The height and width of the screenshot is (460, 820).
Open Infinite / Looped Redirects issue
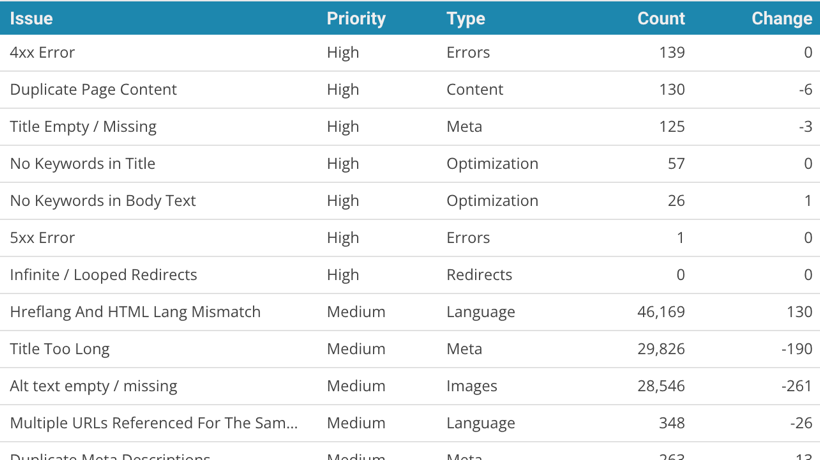coord(103,274)
